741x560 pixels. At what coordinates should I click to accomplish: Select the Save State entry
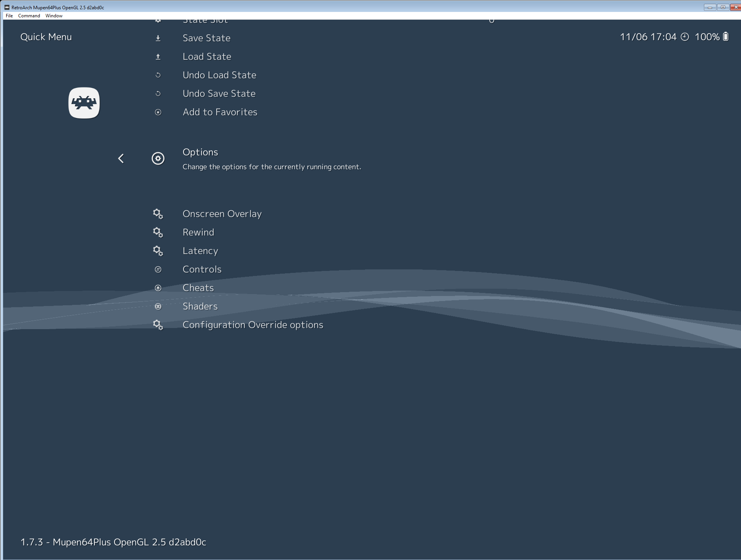pyautogui.click(x=207, y=38)
